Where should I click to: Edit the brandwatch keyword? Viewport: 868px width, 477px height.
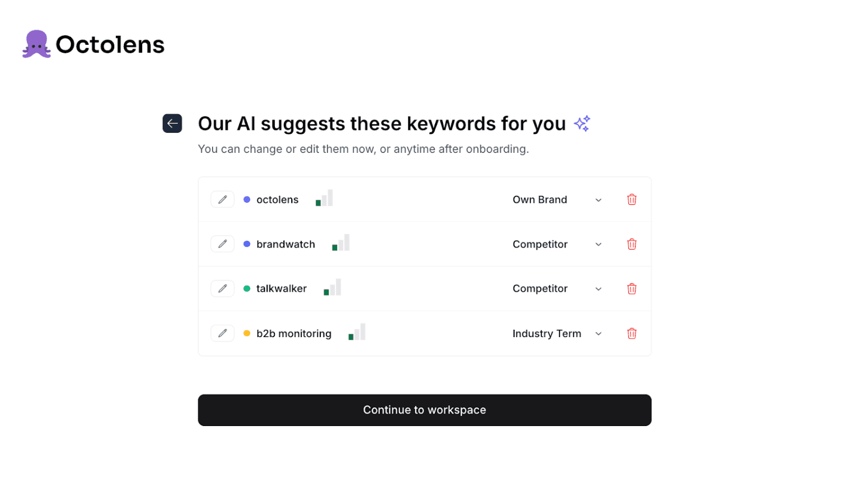pyautogui.click(x=222, y=244)
